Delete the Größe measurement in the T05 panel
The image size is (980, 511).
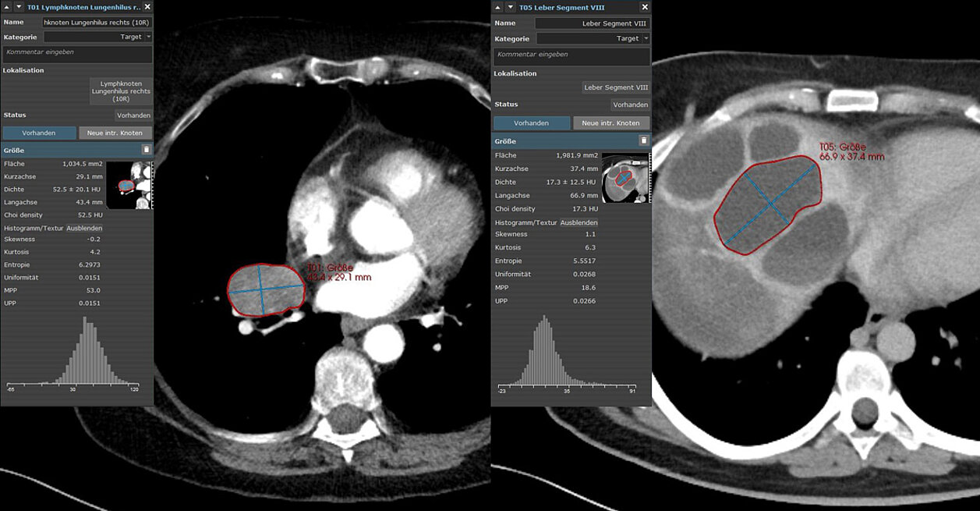coord(643,140)
